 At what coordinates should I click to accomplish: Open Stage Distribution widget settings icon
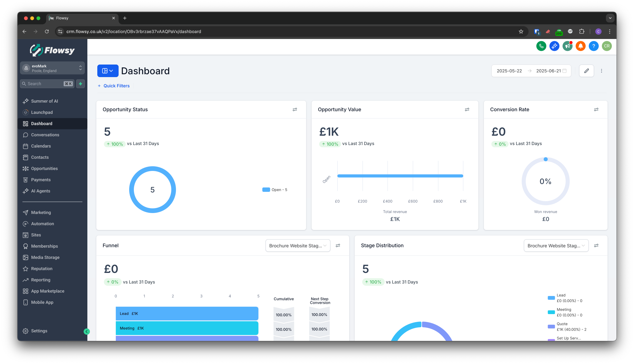coord(596,245)
